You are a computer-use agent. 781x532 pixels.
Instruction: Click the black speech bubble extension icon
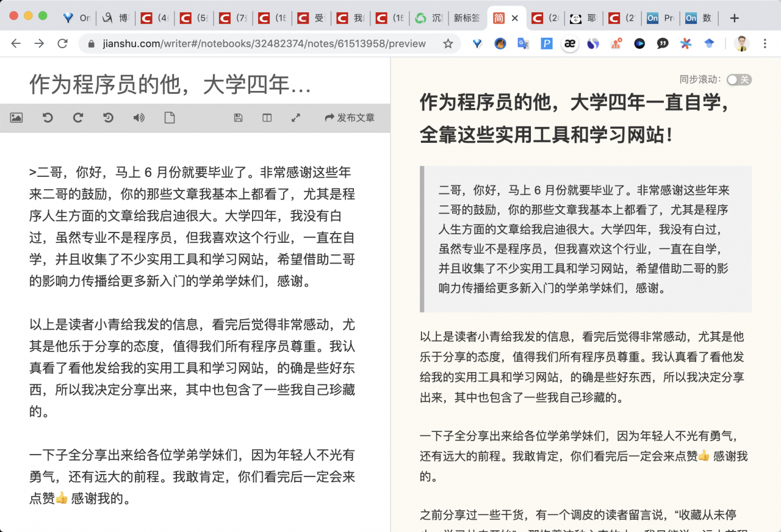point(663,43)
